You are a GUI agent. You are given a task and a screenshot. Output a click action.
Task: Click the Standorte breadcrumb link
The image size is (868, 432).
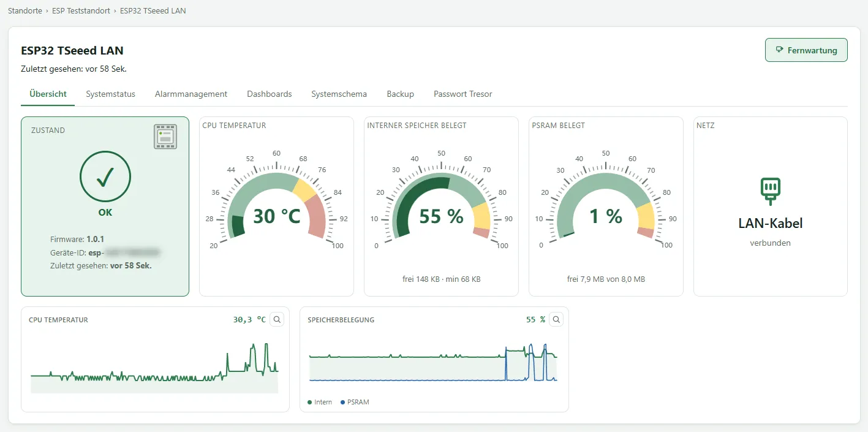(25, 11)
